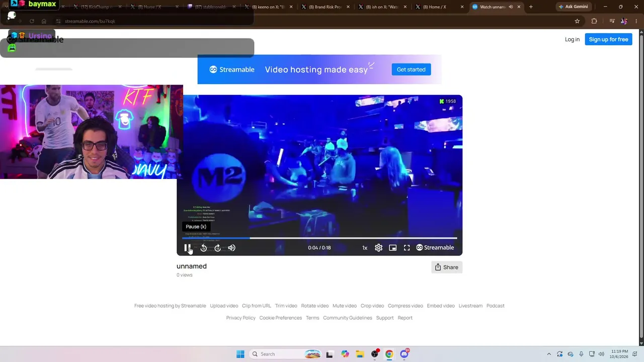
Task: Mute the Watch unnamed tab audio icon
Action: tap(511, 7)
